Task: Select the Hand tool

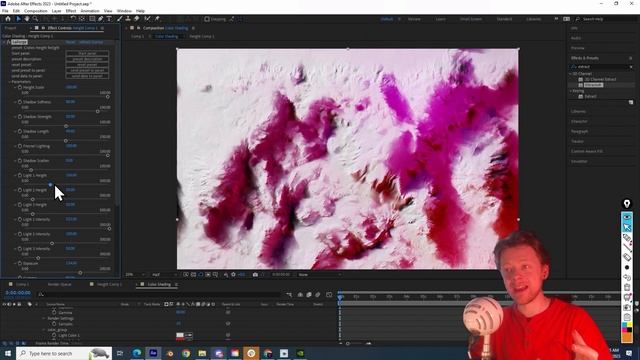Action: 27,19
